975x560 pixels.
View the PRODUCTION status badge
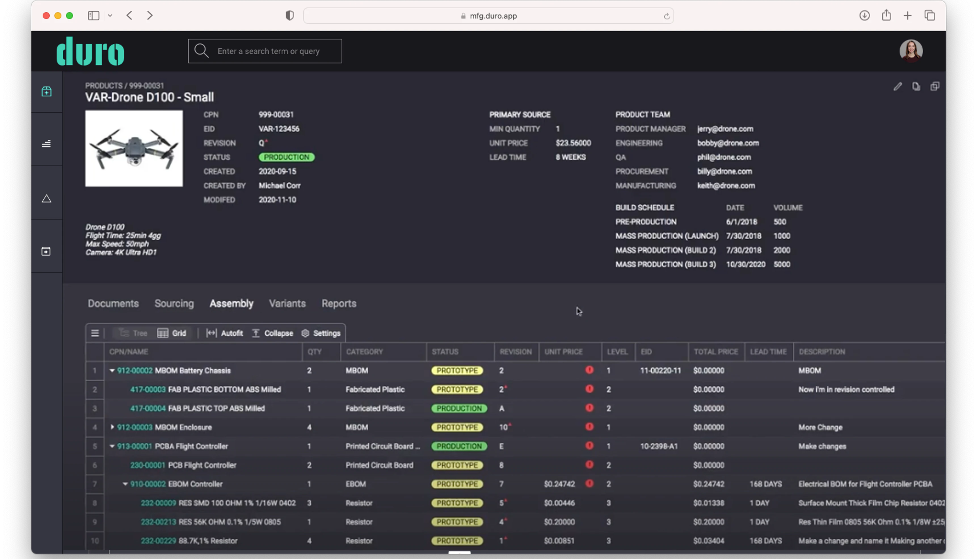coord(286,157)
